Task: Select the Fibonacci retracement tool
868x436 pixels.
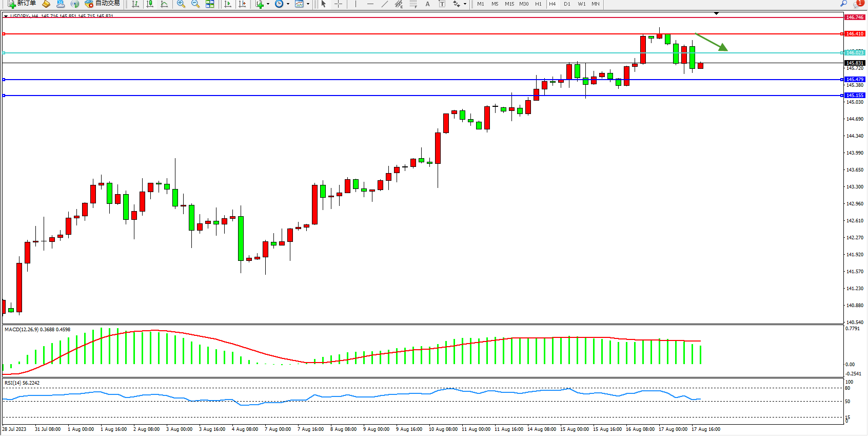Action: (x=413, y=4)
